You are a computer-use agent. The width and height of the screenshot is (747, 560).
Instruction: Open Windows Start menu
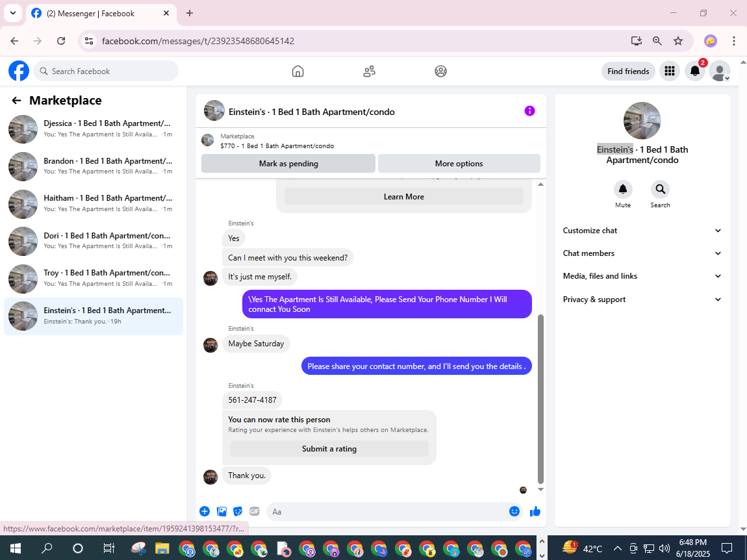point(15,548)
